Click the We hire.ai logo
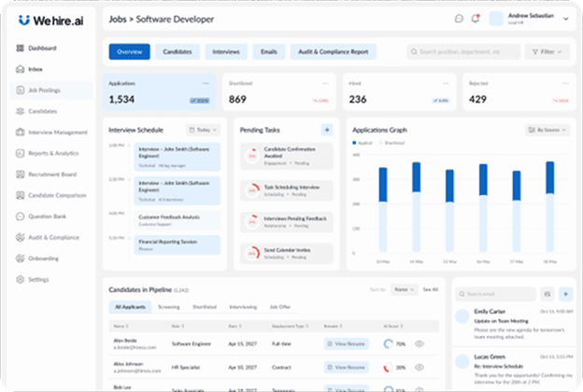This screenshot has width=583, height=392. tap(51, 21)
